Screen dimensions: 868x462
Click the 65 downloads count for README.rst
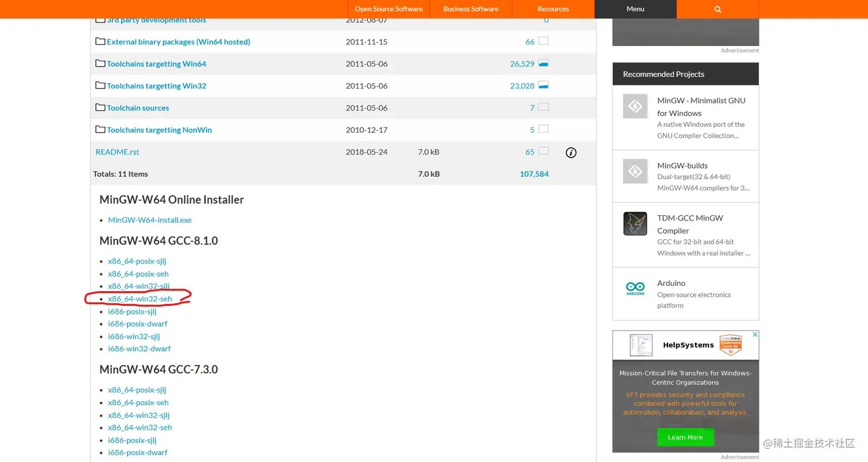(530, 152)
